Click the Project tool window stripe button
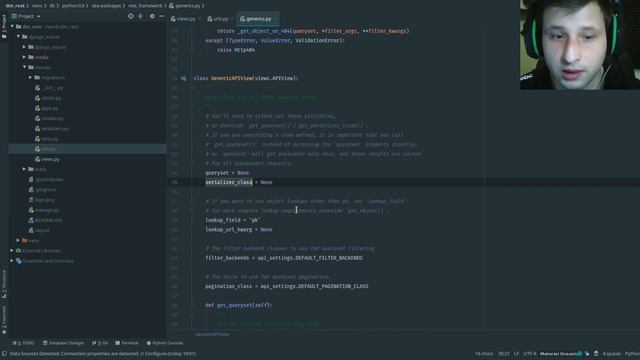The image size is (640, 360). (x=4, y=27)
